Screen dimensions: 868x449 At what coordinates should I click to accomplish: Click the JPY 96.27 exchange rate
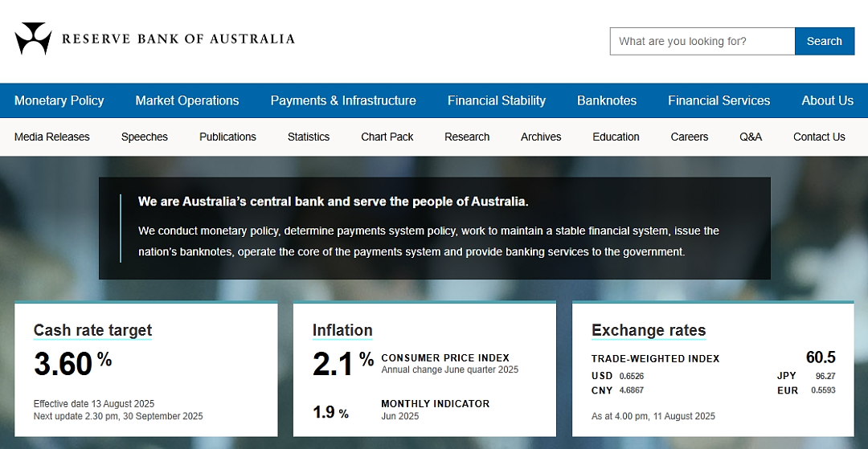pos(807,376)
